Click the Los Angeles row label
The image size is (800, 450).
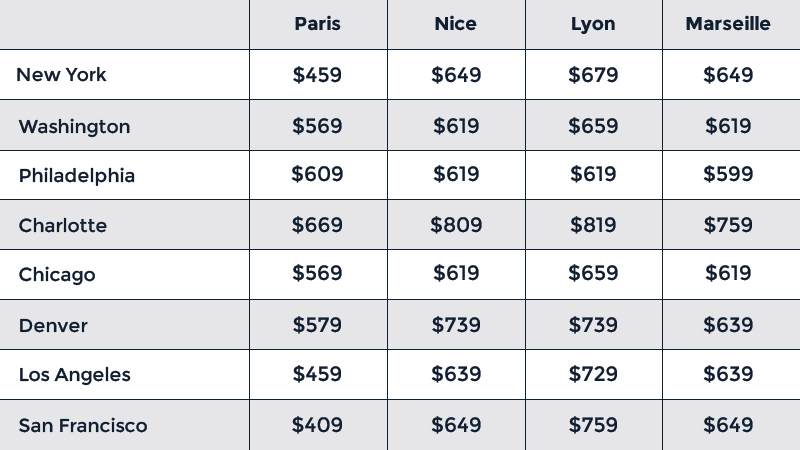[x=75, y=375]
